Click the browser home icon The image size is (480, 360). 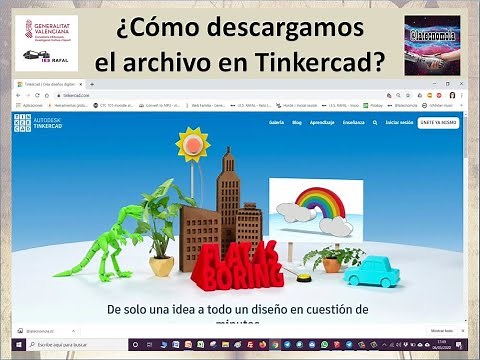click(x=47, y=95)
